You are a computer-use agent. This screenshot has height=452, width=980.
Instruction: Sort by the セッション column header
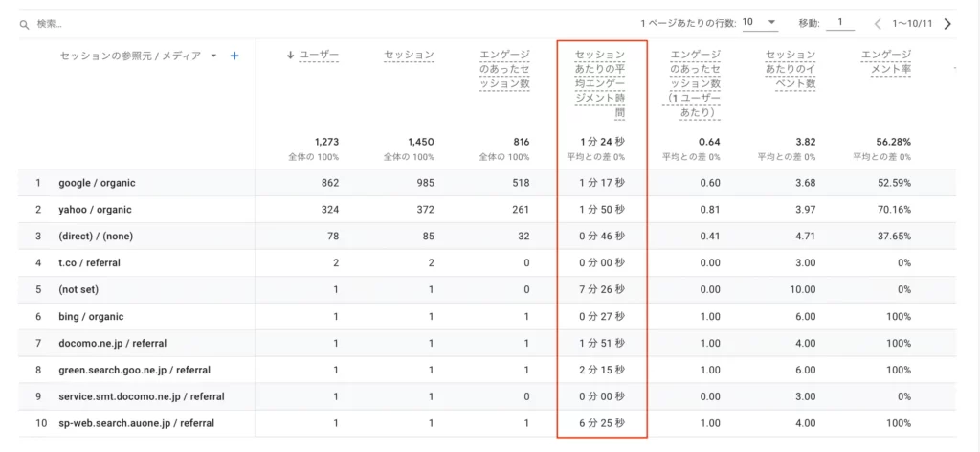tap(409, 55)
